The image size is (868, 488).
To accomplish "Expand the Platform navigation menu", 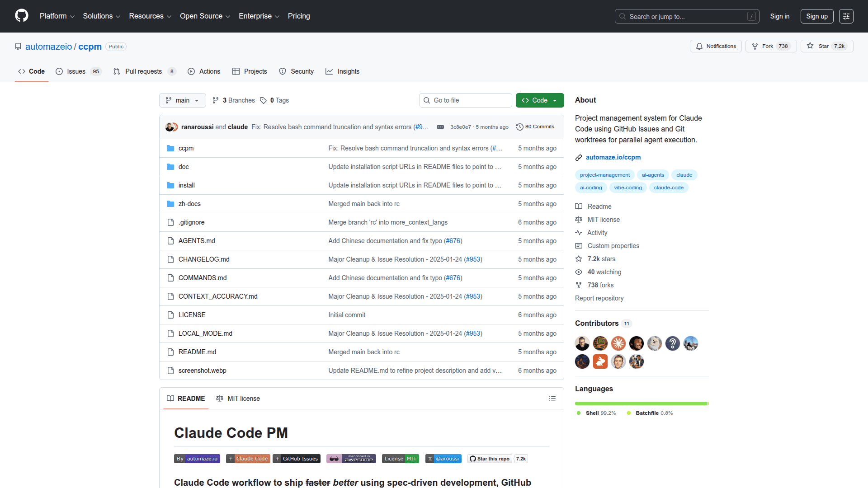I will coord(57,16).
